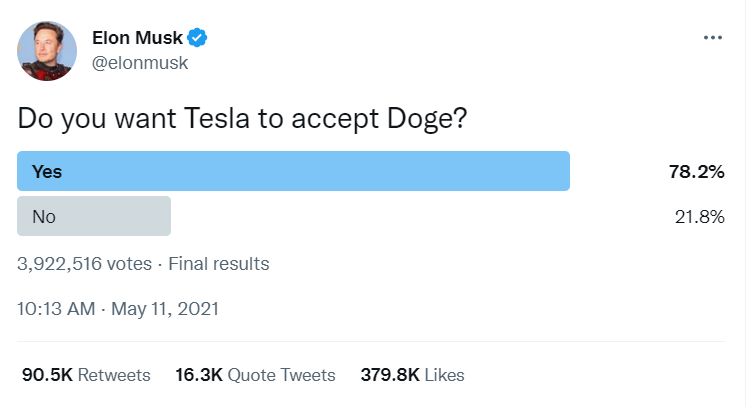Click the 3,922,516 votes count

point(85,264)
